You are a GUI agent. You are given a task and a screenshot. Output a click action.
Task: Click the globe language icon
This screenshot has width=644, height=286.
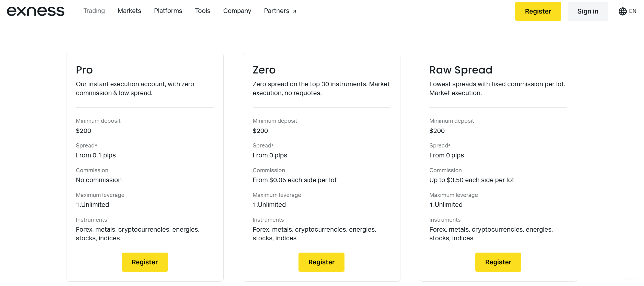[x=622, y=11]
